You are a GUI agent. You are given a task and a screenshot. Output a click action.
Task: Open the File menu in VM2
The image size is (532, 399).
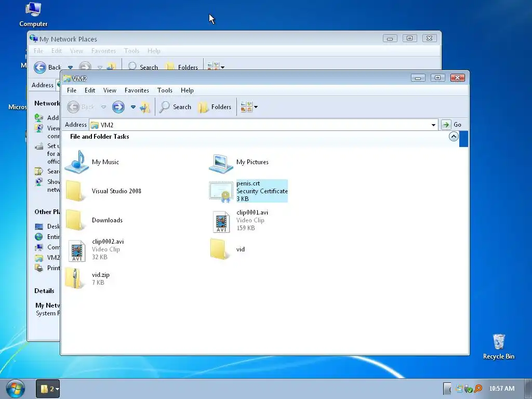click(72, 90)
